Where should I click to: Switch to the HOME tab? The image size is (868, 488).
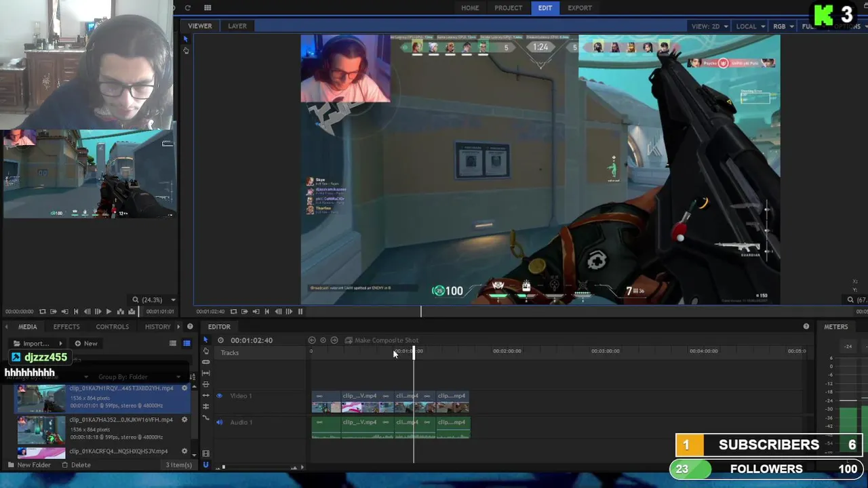(470, 8)
